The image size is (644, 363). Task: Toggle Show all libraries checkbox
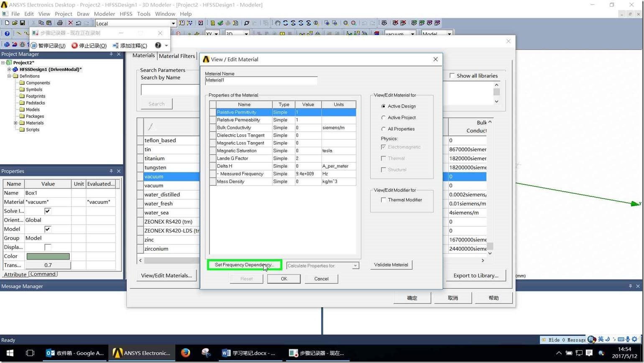452,76
